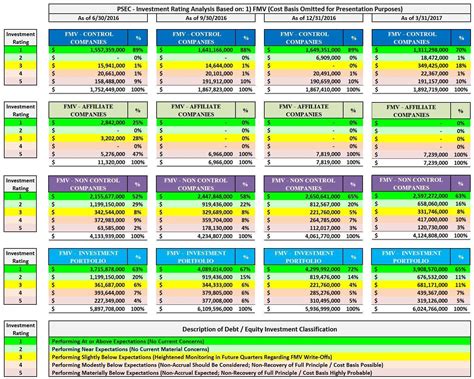Click the PSEC Investment Rating Analysis title
The height and width of the screenshot is (379, 474).
coord(260,9)
